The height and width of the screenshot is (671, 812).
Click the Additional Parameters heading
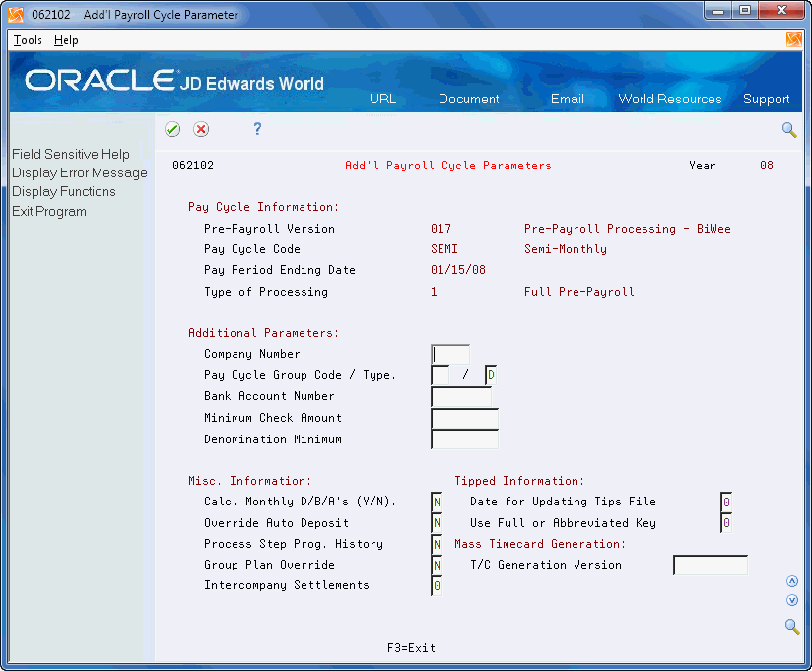click(263, 333)
